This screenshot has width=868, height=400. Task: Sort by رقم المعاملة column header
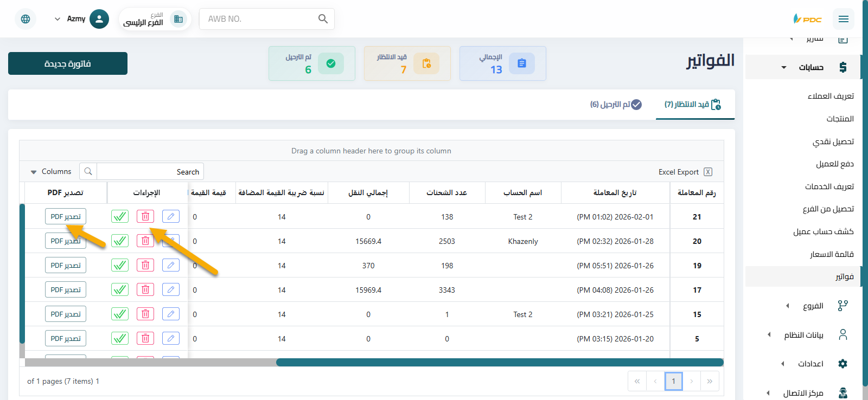pyautogui.click(x=697, y=192)
